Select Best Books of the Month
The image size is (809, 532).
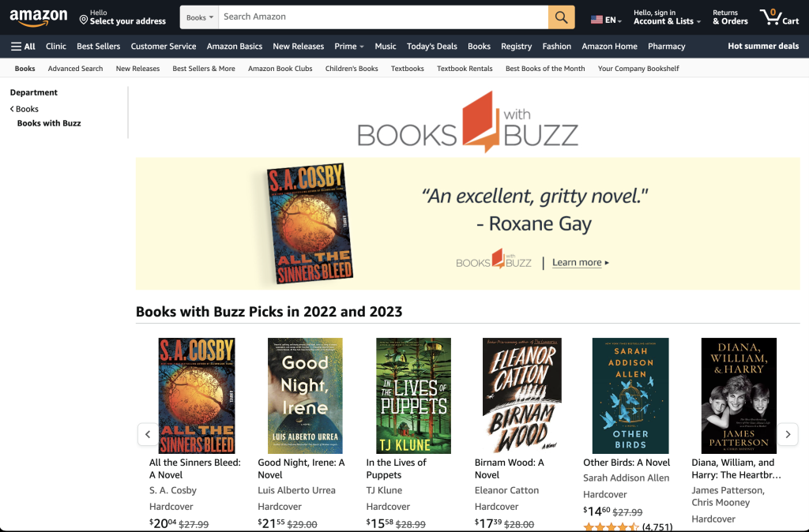[545, 68]
